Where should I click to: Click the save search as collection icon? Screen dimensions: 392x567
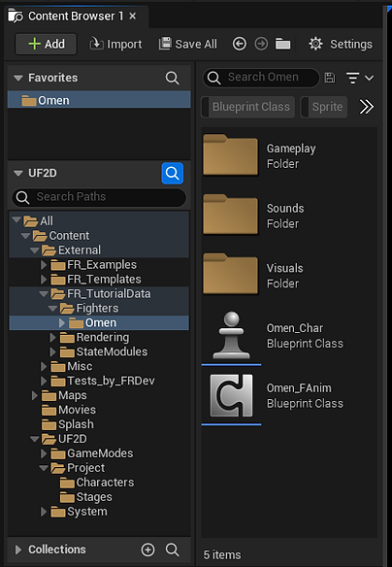tap(330, 78)
